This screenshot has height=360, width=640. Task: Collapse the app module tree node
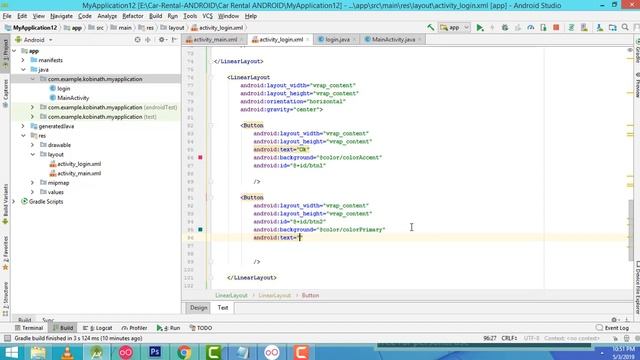pos(14,51)
